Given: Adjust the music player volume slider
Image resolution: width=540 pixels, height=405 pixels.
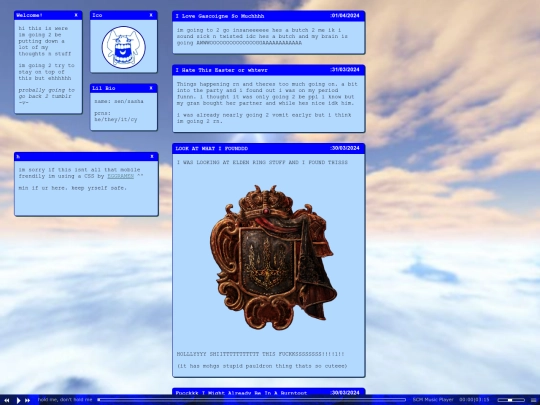Looking at the screenshot, I should (510, 399).
